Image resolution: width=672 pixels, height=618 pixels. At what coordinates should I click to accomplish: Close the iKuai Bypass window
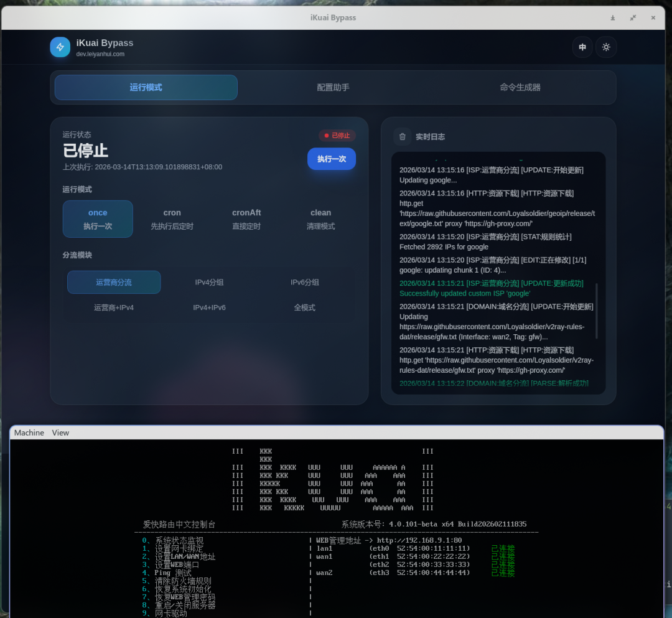click(653, 18)
